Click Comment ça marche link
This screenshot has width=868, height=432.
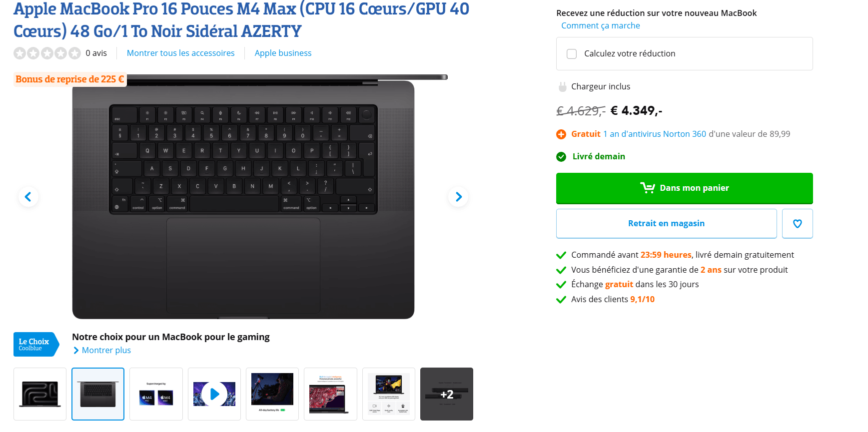[x=601, y=25]
